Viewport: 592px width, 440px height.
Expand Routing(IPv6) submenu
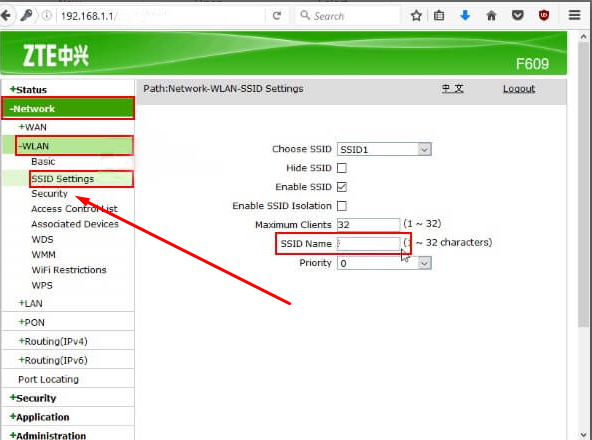(x=53, y=360)
